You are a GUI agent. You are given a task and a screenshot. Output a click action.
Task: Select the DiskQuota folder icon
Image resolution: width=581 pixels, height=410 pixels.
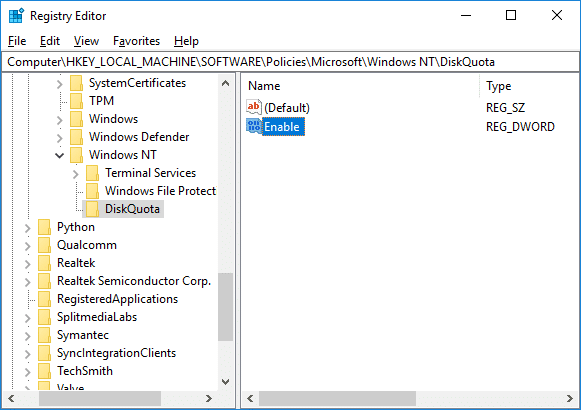click(92, 209)
